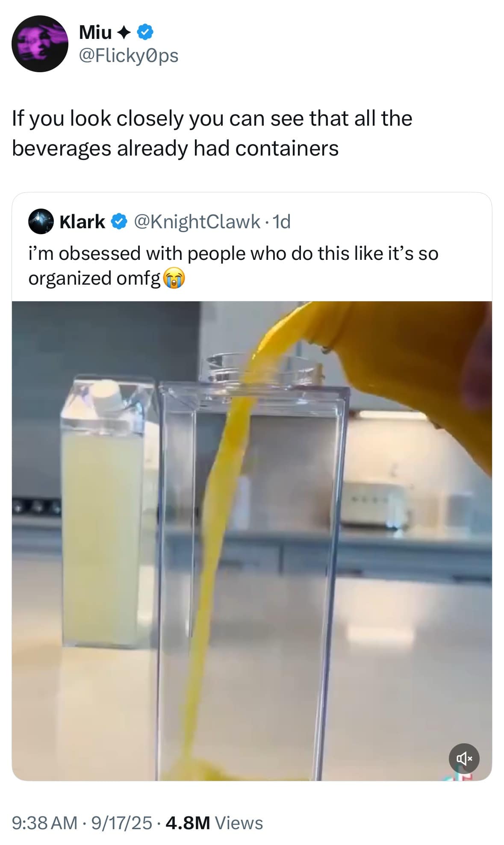Open Klark's small round avatar
Image resolution: width=504 pixels, height=845 pixels.
tap(41, 221)
